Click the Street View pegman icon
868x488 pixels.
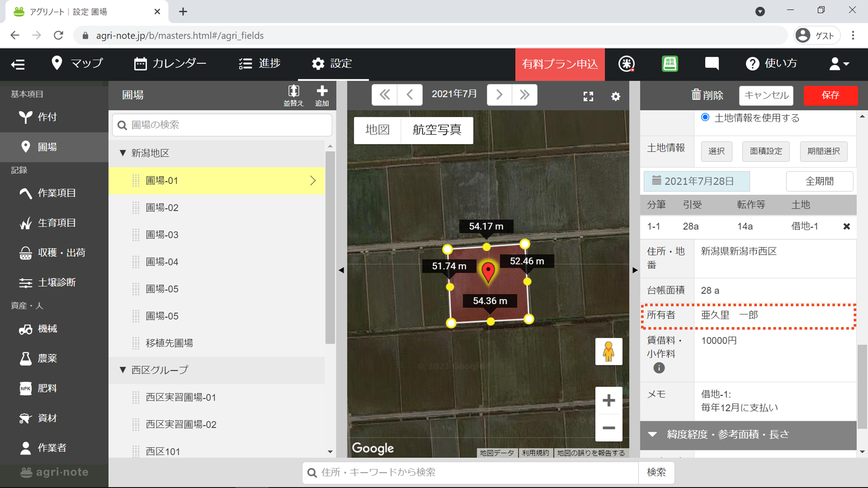click(x=608, y=351)
